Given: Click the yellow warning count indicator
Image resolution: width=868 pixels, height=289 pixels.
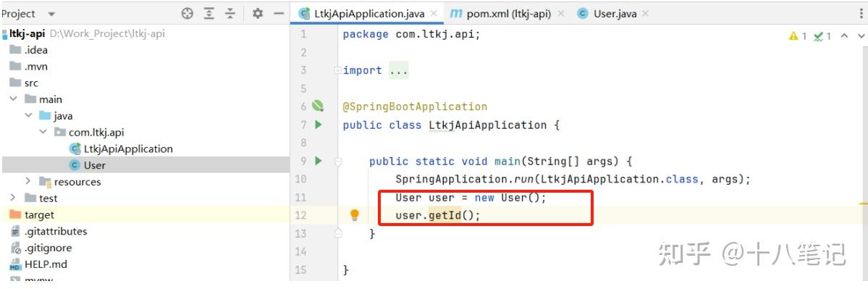Looking at the screenshot, I should tap(798, 36).
